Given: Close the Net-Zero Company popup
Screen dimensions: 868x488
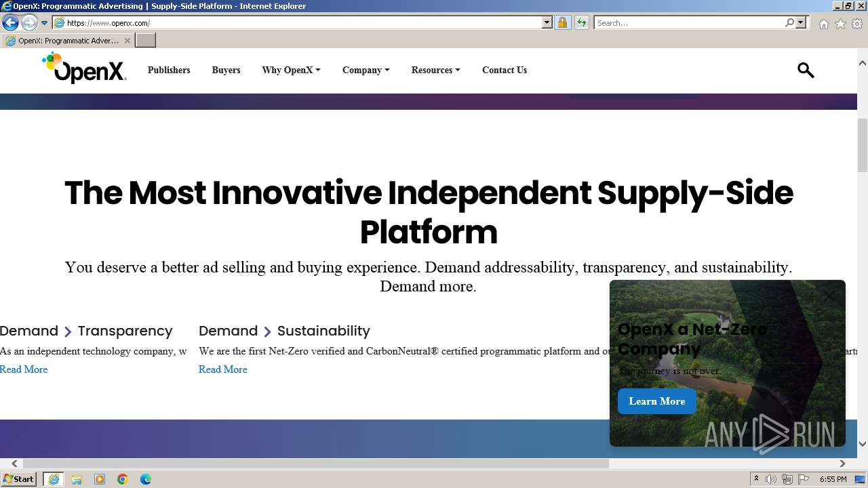Looking at the screenshot, I should click(830, 296).
